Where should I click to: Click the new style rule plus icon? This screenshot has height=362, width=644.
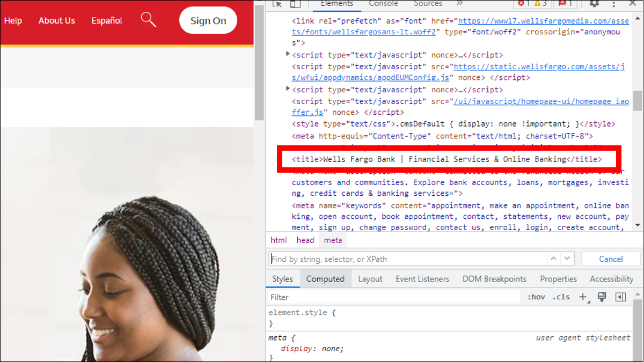[x=583, y=297]
